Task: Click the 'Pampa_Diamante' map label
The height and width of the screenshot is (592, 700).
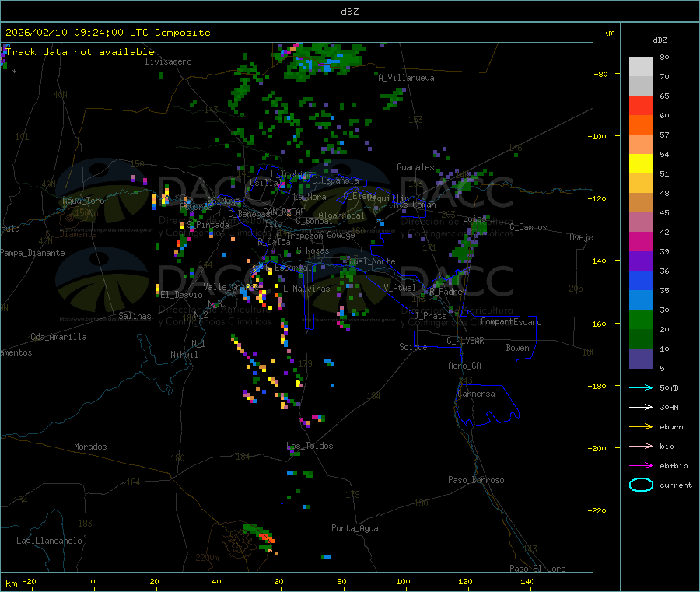Action: coord(33,253)
